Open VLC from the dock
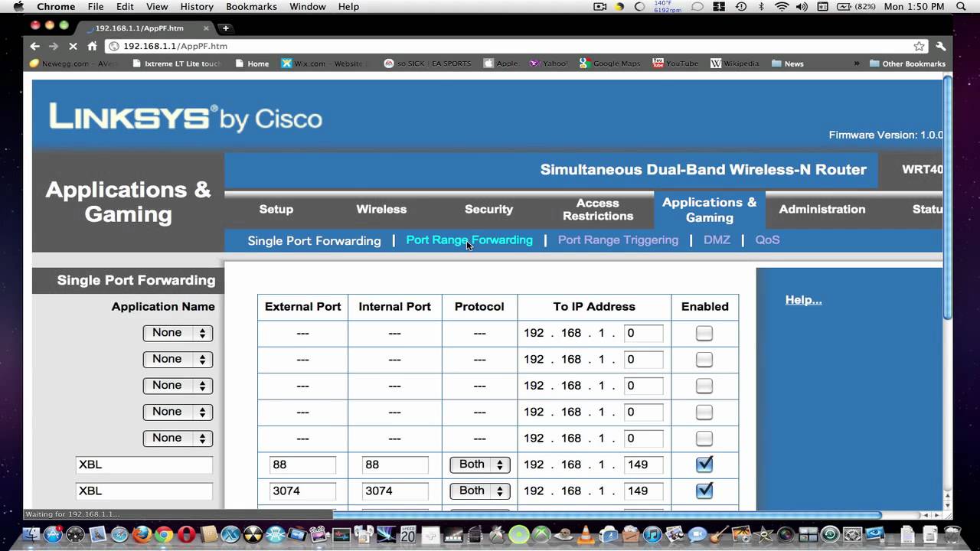The width and height of the screenshot is (980, 551). (586, 534)
